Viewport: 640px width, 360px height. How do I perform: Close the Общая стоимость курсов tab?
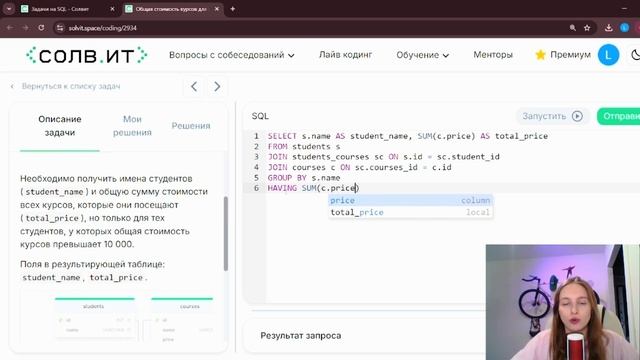[217, 9]
